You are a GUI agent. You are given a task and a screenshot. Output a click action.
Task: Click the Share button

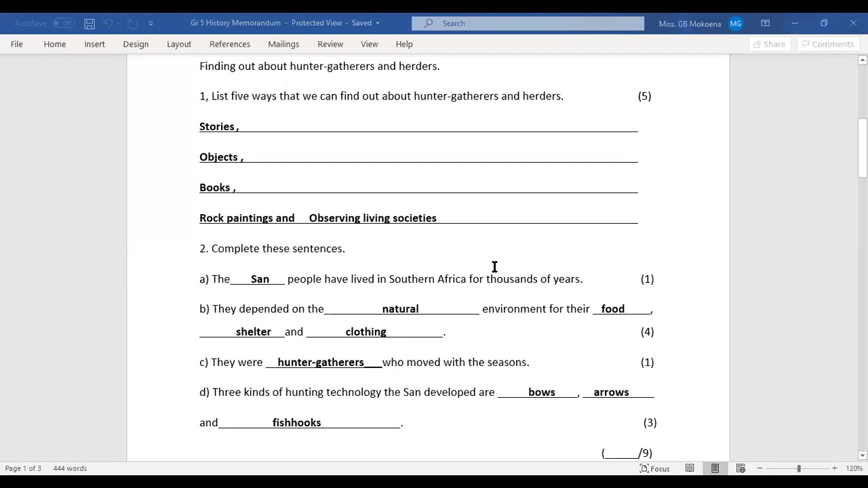tap(768, 44)
